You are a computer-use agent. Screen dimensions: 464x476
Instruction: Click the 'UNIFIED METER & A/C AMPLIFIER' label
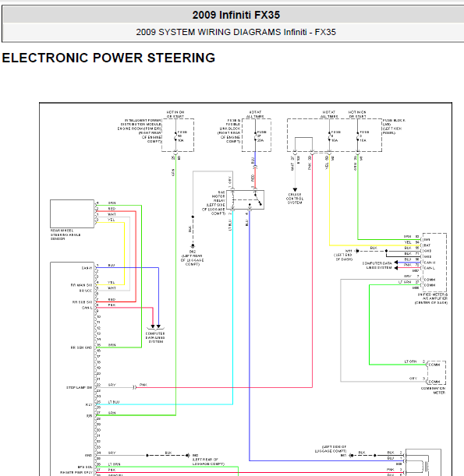431,298
